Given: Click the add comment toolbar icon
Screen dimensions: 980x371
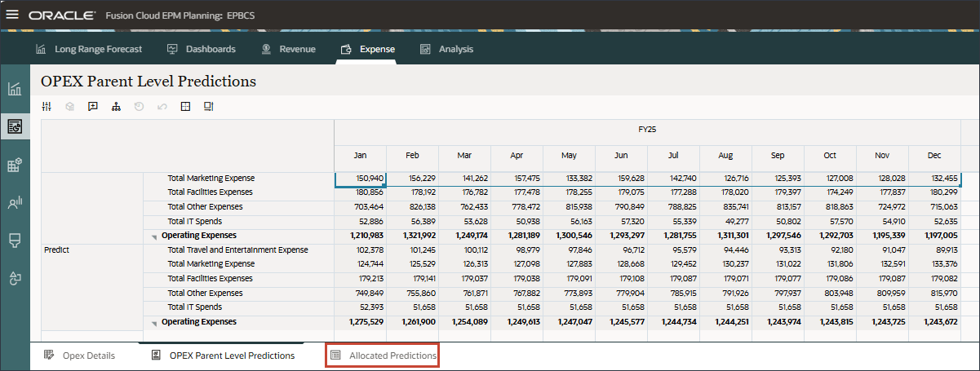Looking at the screenshot, I should 93,106.
